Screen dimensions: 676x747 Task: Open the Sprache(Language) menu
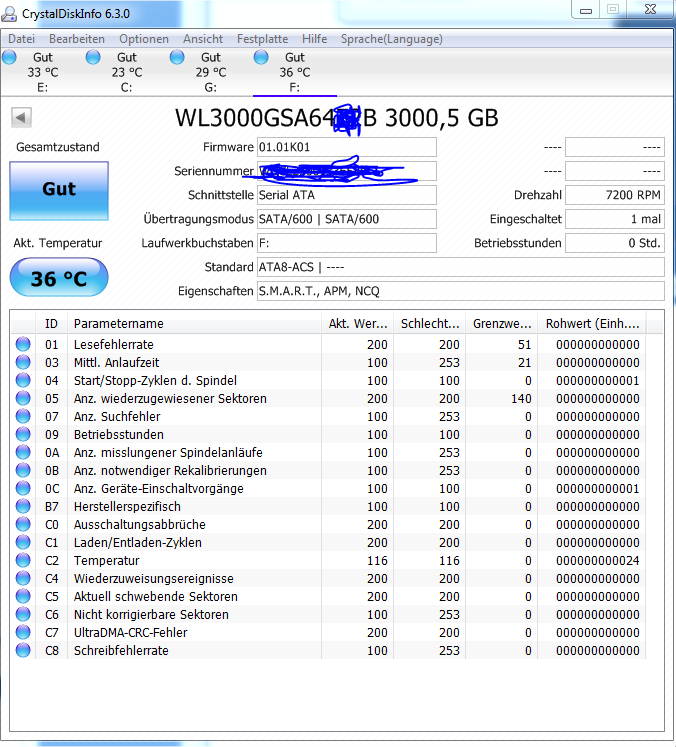click(x=392, y=39)
